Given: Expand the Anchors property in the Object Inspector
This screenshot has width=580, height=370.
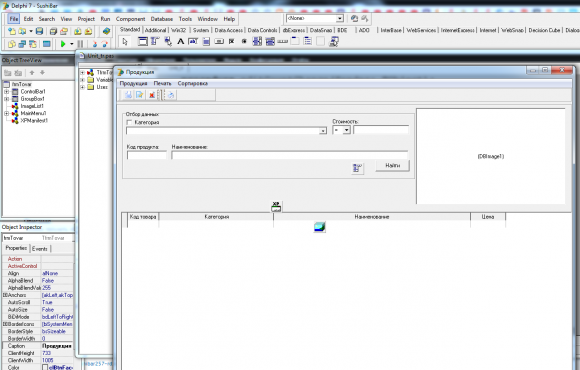Looking at the screenshot, I should coord(4,295).
